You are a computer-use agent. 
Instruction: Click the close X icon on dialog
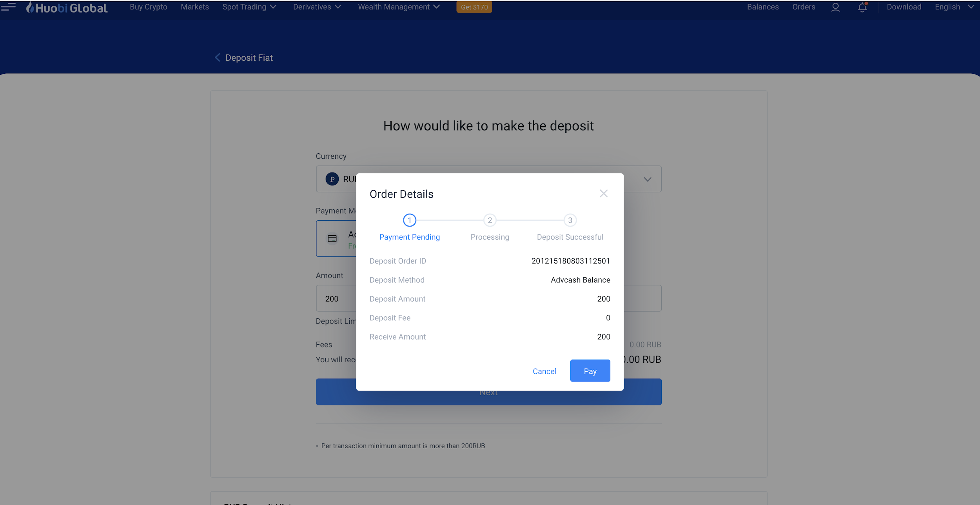point(604,193)
